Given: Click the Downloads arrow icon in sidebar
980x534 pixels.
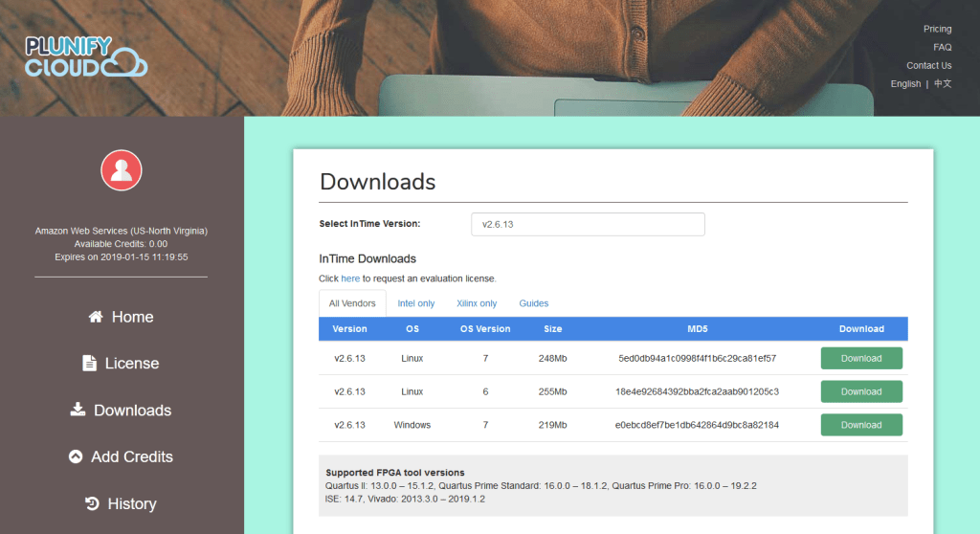Looking at the screenshot, I should click(x=78, y=410).
